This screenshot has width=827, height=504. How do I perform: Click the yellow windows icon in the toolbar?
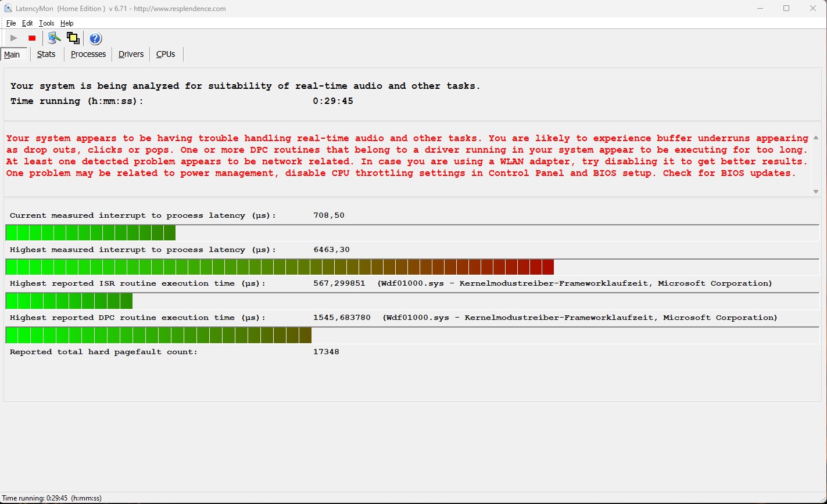tap(73, 38)
